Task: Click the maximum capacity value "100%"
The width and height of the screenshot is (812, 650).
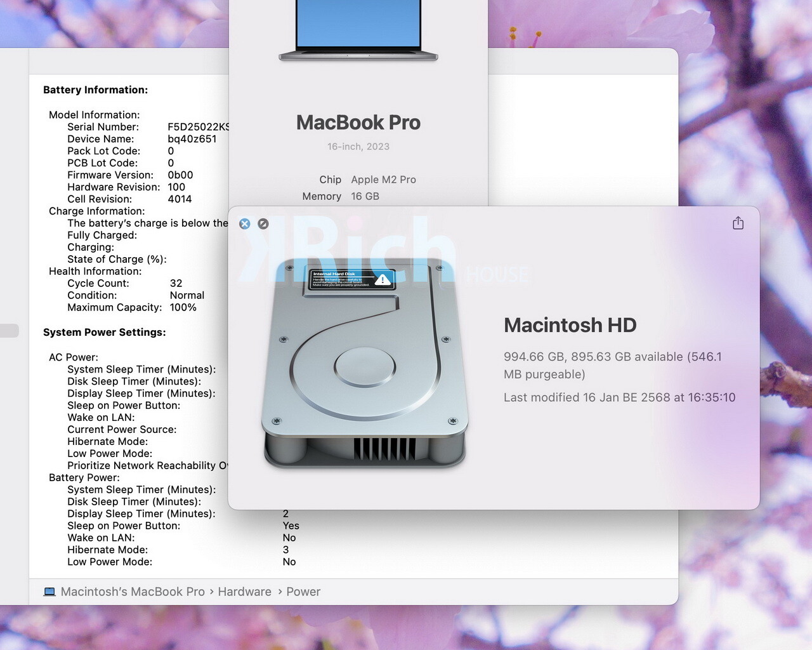Action: click(x=183, y=308)
